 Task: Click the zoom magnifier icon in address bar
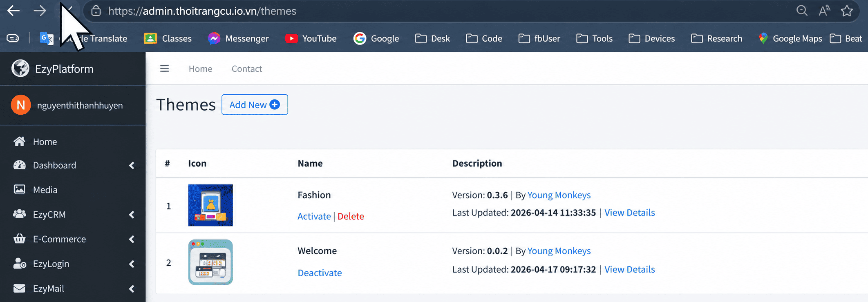point(802,11)
